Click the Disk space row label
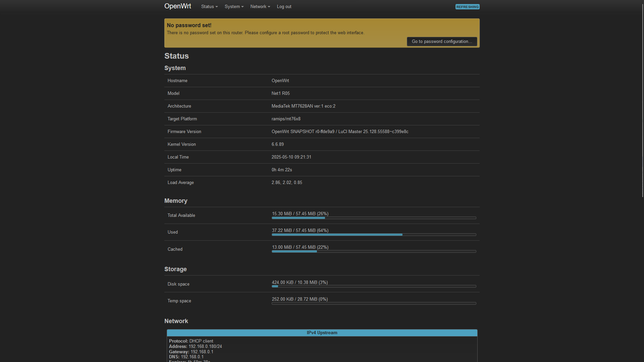This screenshot has height=362, width=644. coord(178,284)
